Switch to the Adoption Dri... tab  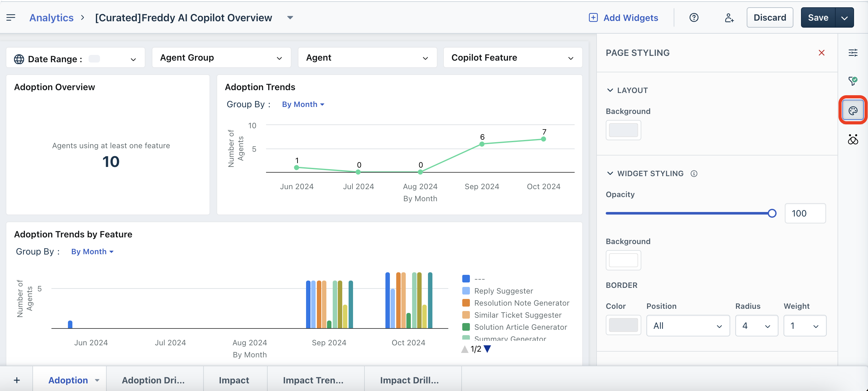153,380
